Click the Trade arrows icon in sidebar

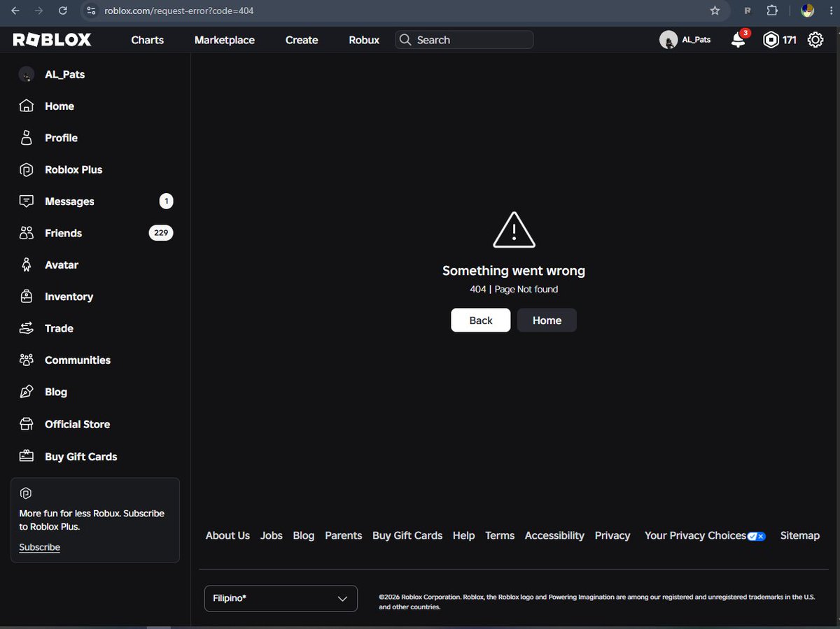click(27, 328)
